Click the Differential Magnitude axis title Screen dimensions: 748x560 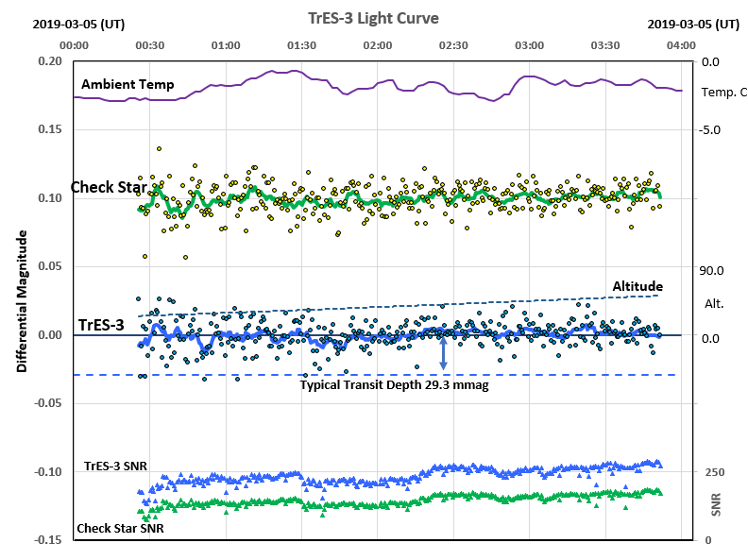[x=22, y=301]
